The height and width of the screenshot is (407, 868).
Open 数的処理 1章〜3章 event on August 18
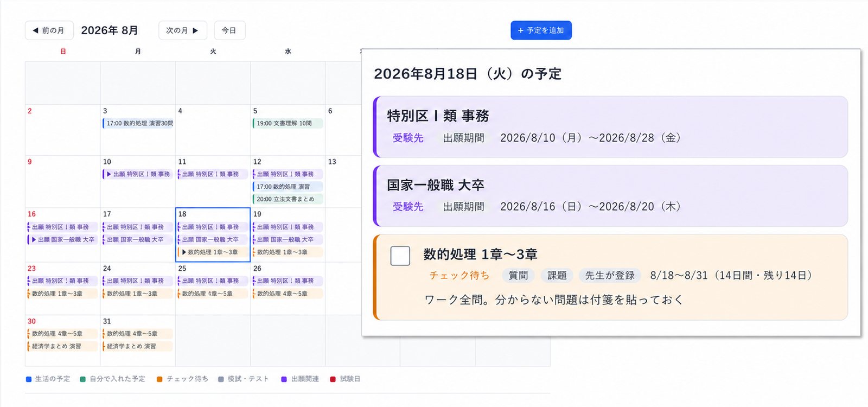pyautogui.click(x=213, y=252)
